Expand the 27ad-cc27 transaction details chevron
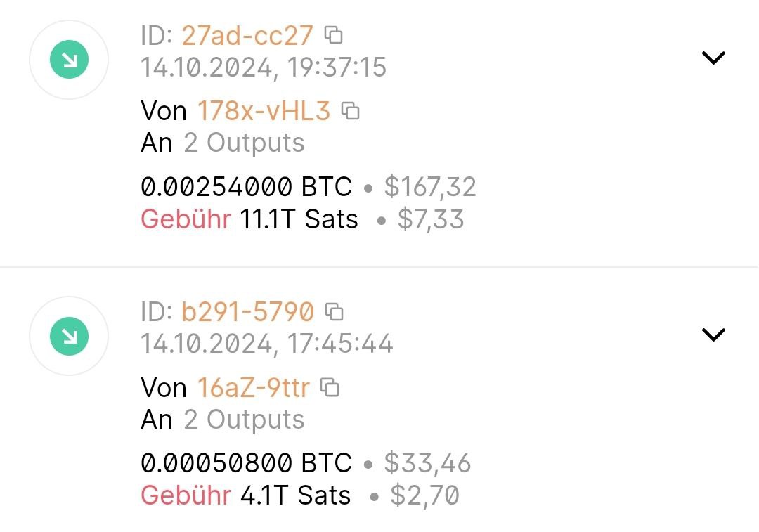The image size is (759, 532). pos(713,58)
